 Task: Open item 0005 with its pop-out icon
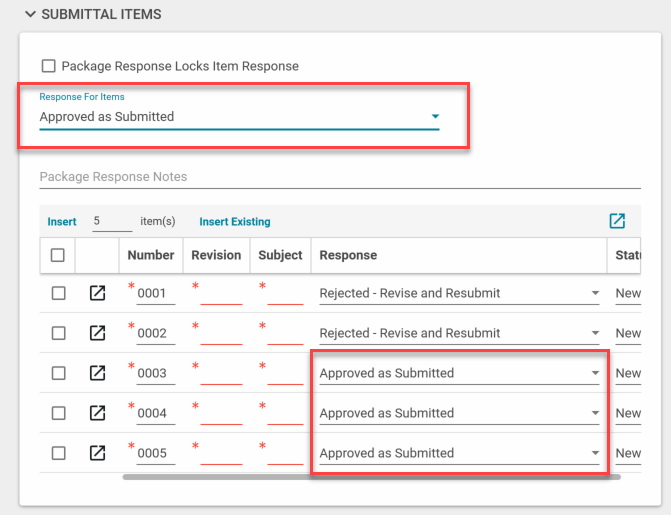97,453
